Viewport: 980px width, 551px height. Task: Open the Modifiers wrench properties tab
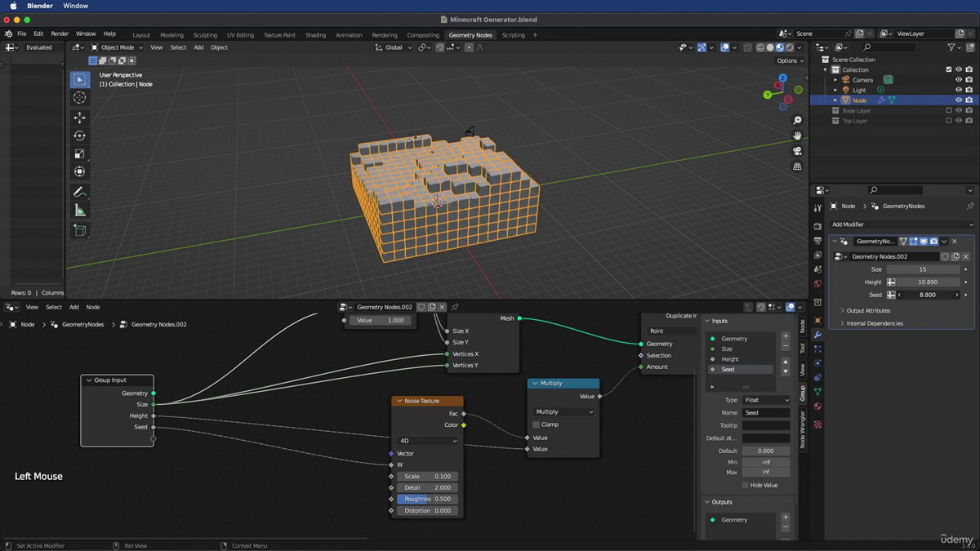817,335
